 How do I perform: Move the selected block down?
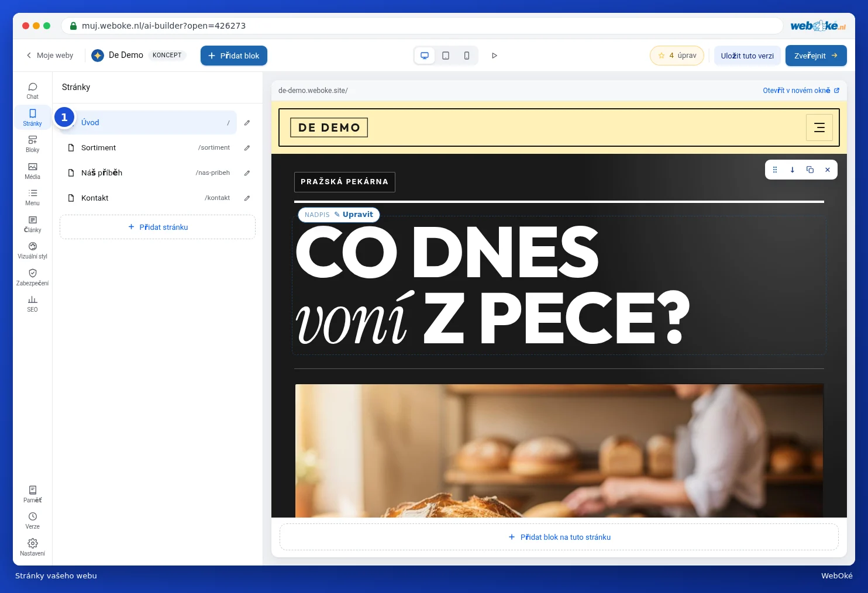pos(793,170)
